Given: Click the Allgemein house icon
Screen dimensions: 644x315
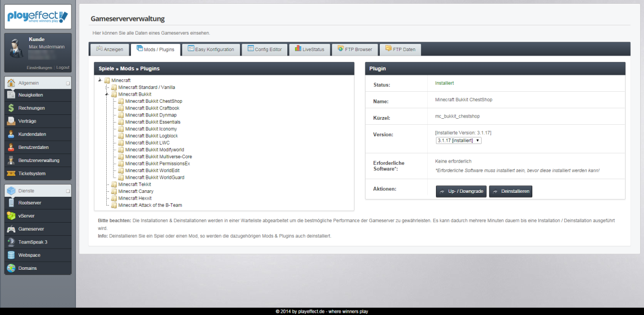Looking at the screenshot, I should [11, 83].
